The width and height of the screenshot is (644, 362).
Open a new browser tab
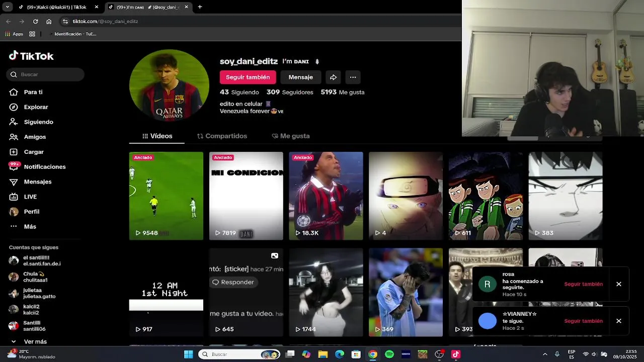click(200, 7)
